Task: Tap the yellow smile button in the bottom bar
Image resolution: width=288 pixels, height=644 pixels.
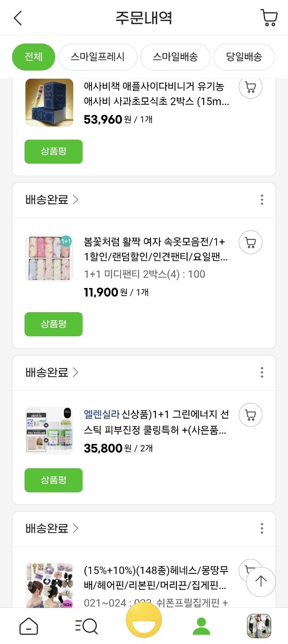Action: pyautogui.click(x=144, y=620)
